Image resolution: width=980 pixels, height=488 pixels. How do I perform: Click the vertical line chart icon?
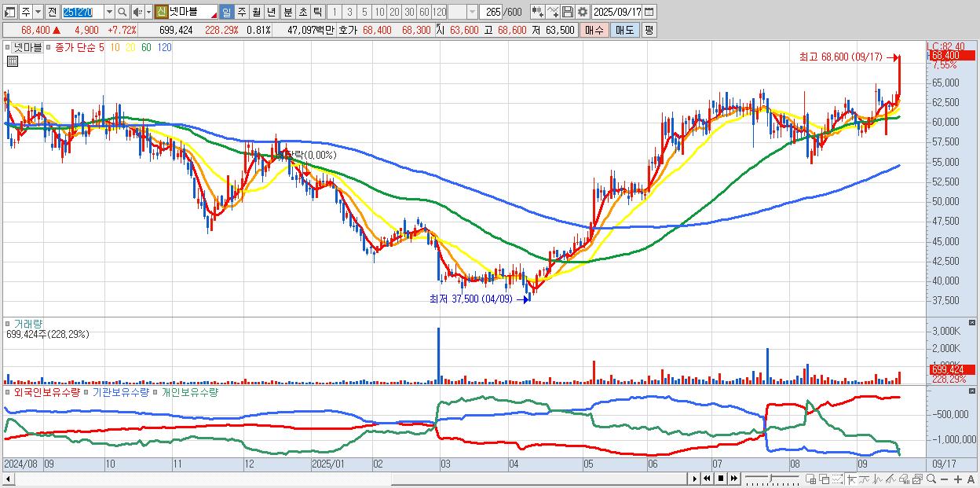point(878,479)
